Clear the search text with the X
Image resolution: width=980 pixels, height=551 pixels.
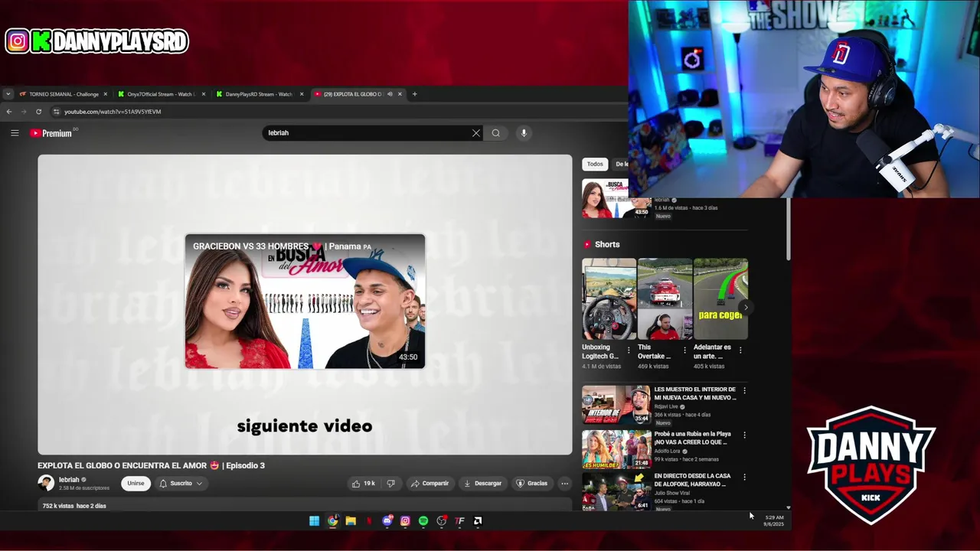(476, 133)
